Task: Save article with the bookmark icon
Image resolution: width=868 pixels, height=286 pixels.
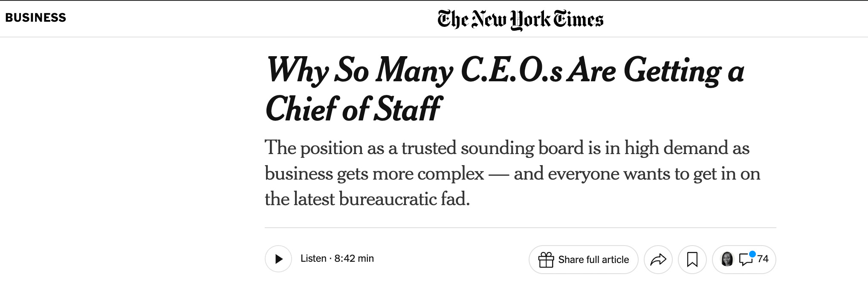Action: (692, 259)
